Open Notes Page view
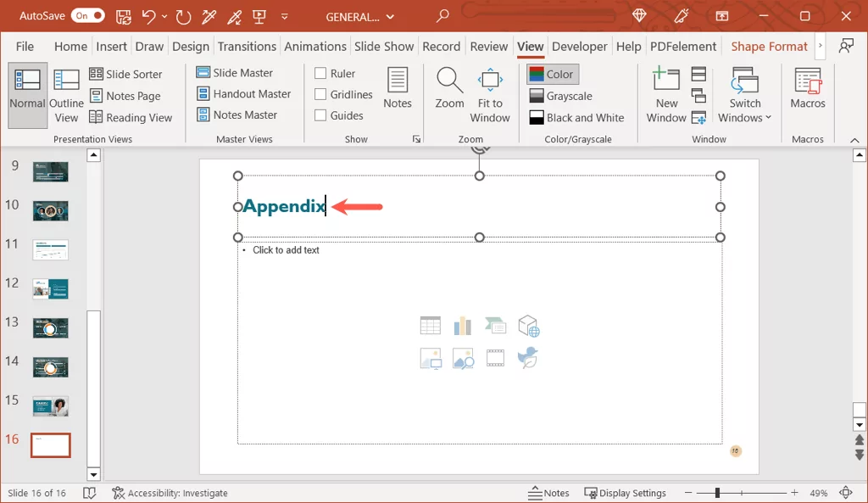Image resolution: width=868 pixels, height=503 pixels. pyautogui.click(x=125, y=96)
